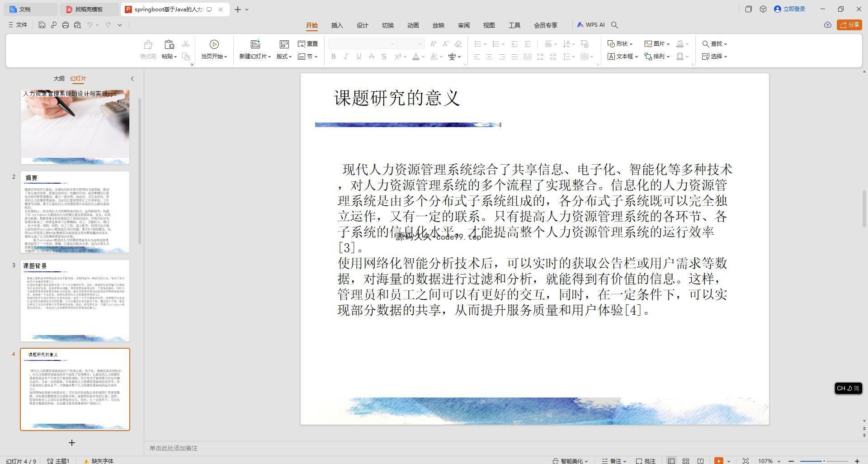
Task: Toggle reading view in status bar
Action: [700, 461]
